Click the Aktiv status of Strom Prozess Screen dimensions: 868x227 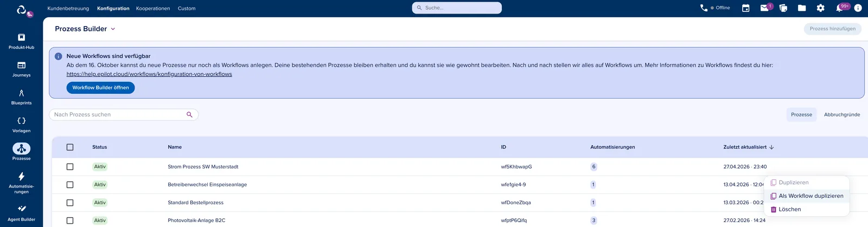pos(100,167)
